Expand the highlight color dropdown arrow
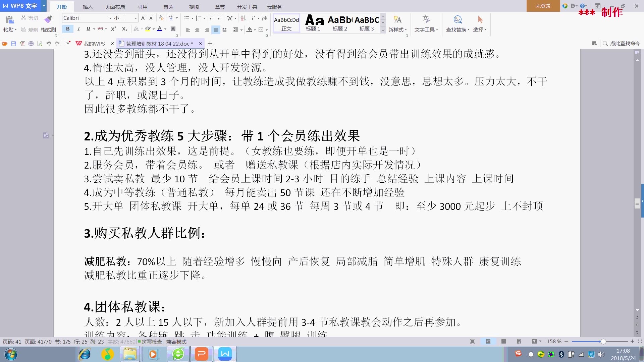Screen dimensions: 644x362 pos(154,29)
